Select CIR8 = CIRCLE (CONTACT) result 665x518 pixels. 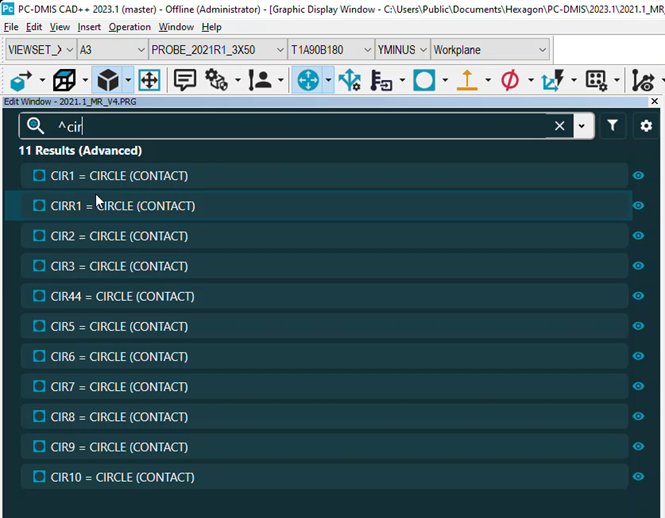(119, 417)
